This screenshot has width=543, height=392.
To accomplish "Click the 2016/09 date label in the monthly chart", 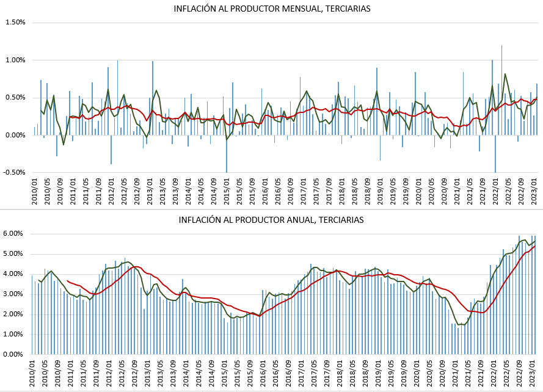I will coord(291,192).
